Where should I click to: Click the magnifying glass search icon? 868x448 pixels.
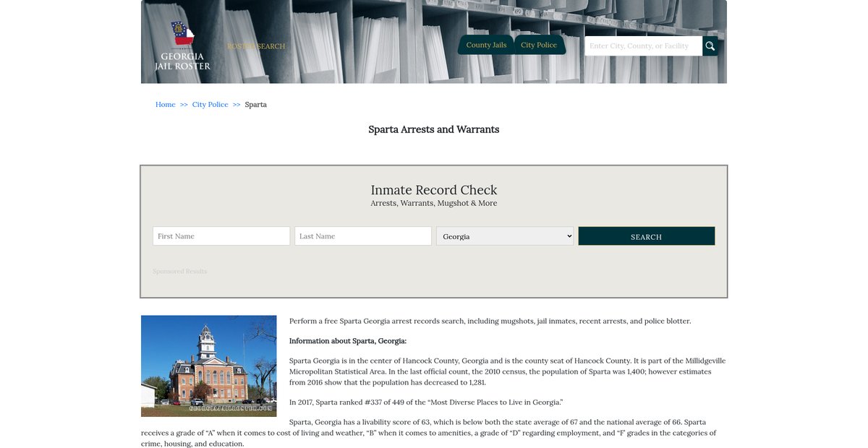710,46
